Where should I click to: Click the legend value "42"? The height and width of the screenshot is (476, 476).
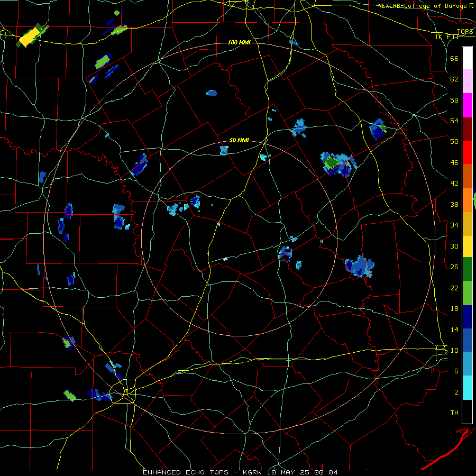click(x=454, y=184)
